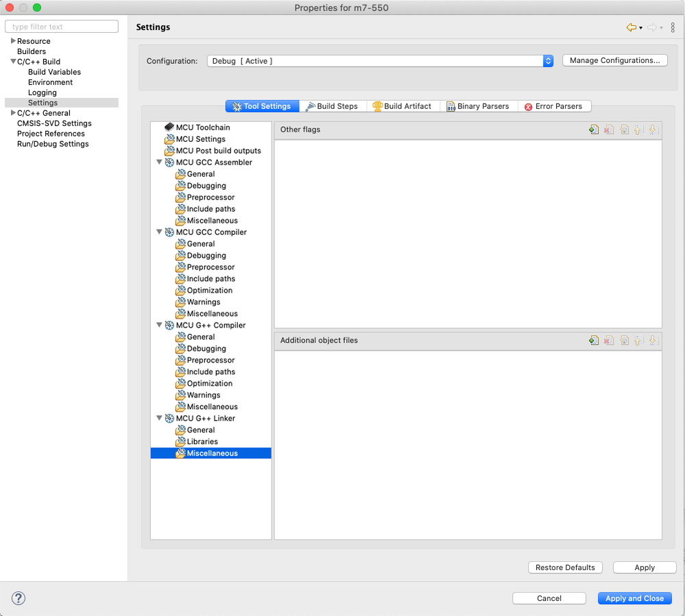The image size is (685, 616).
Task: Go back with the yellow arrow
Action: point(632,27)
